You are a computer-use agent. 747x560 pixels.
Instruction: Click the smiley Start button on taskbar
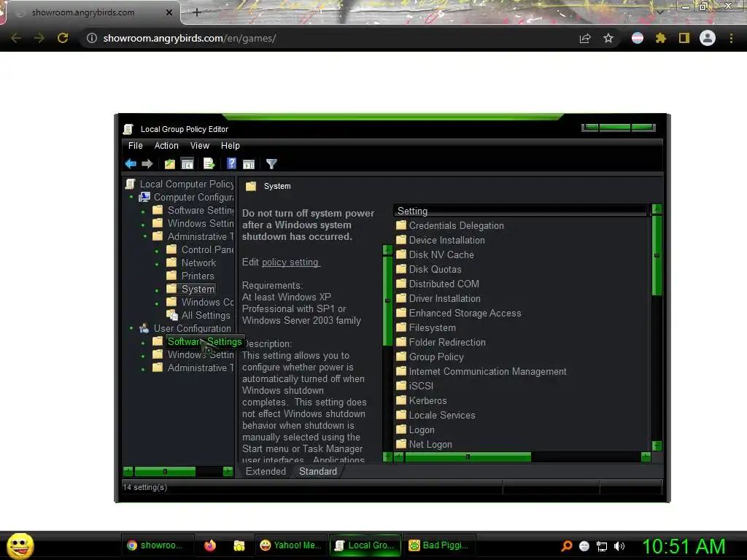(20, 545)
